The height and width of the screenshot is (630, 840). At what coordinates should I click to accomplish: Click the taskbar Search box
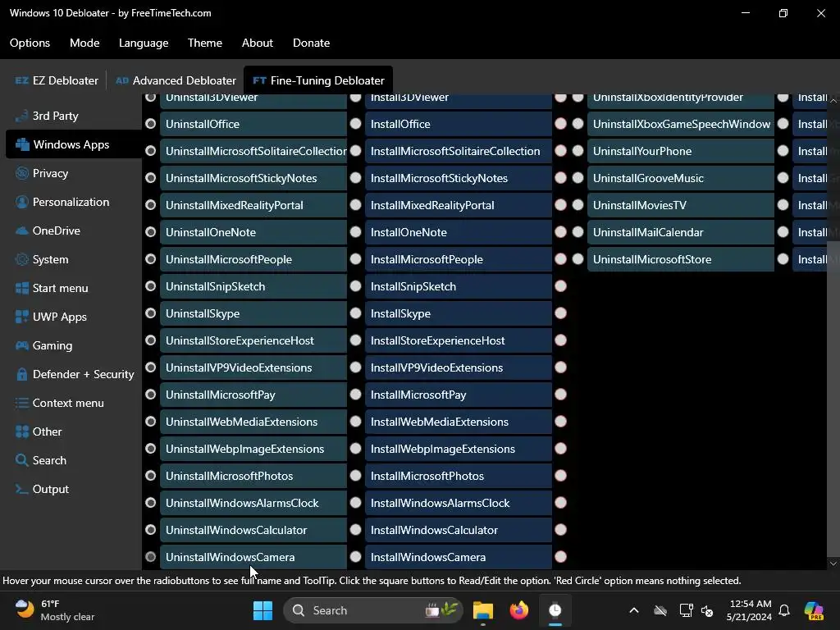[373, 610]
